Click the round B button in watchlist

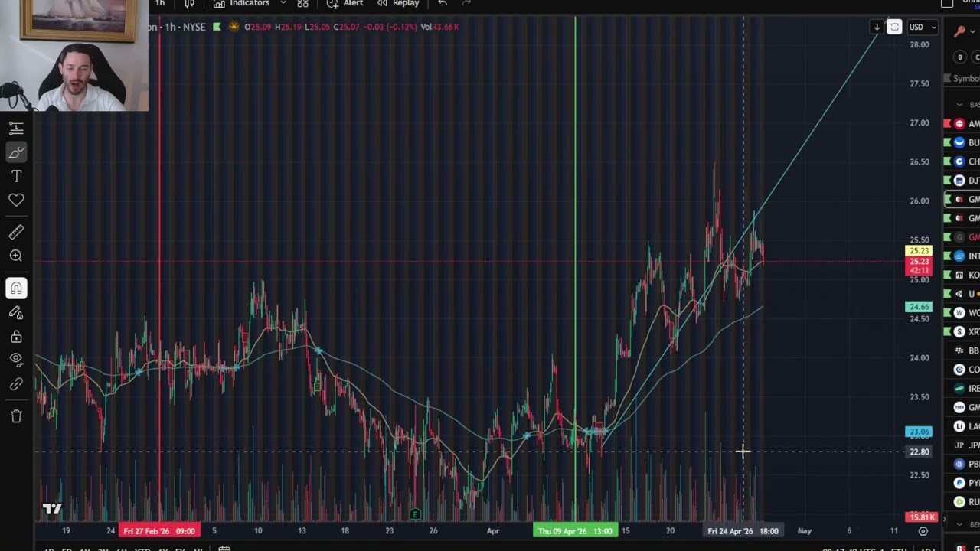[960, 57]
